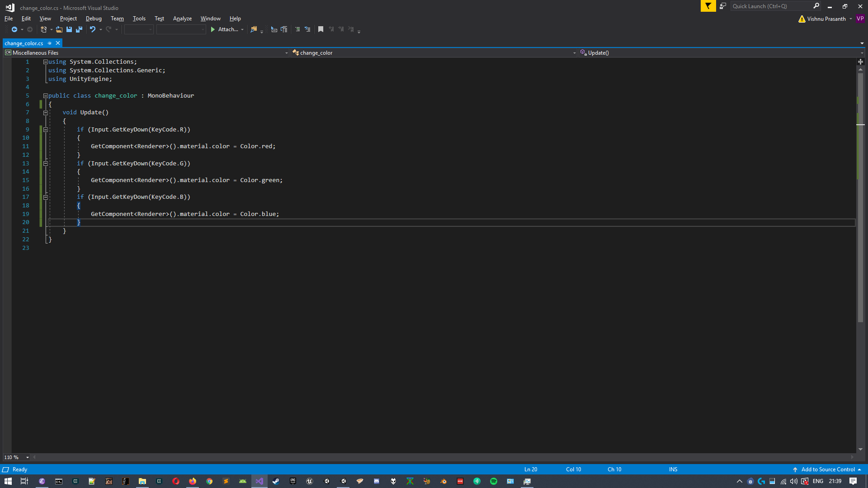Screen dimensions: 868x488
Task: Open the Debug menu
Action: tap(93, 18)
